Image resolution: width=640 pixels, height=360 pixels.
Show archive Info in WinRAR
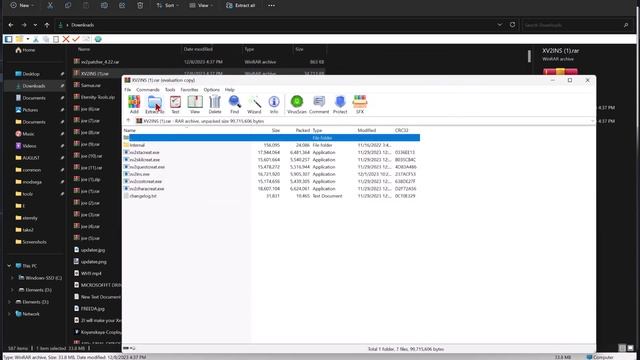[274, 104]
